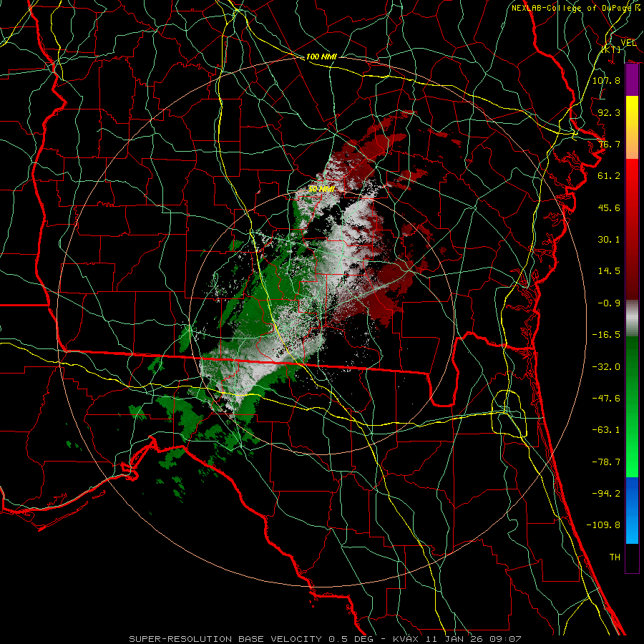Viewport: 644px width, 644px height.
Task: Click the -32.0 legend value
Action: point(606,367)
